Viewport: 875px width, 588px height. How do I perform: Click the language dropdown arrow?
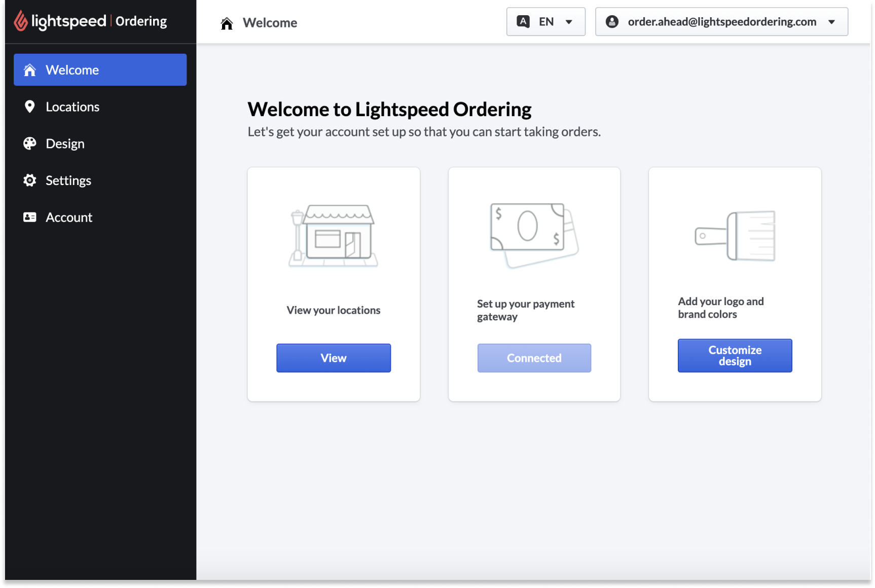[x=569, y=22]
